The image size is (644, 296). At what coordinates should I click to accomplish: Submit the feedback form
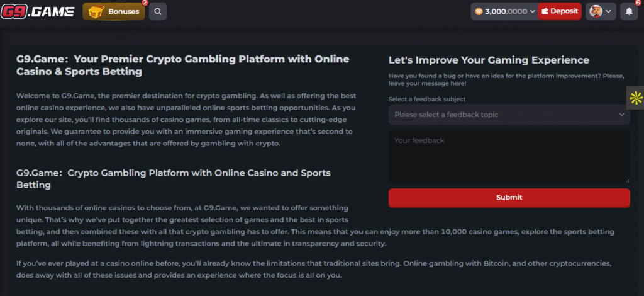tap(509, 197)
